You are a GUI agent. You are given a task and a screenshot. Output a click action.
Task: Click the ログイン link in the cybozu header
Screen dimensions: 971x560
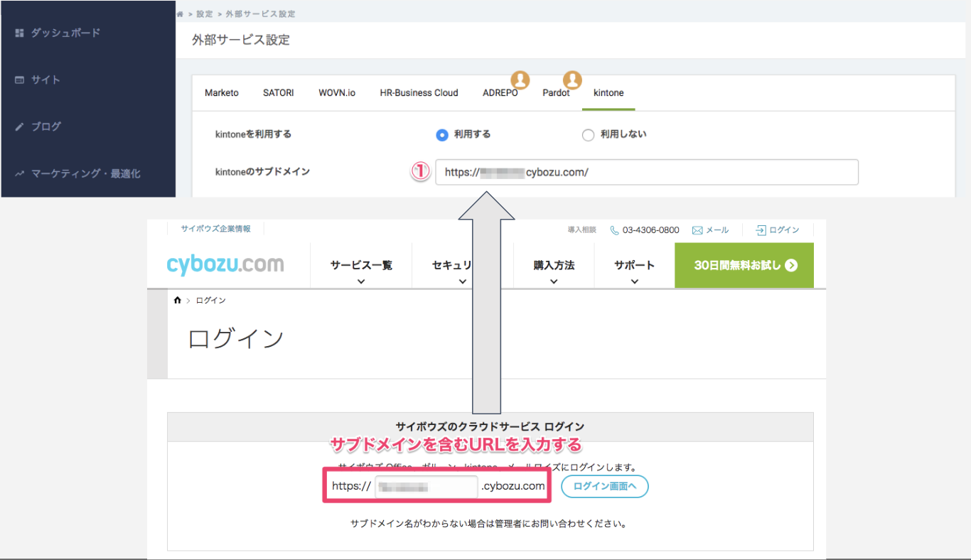(784, 230)
